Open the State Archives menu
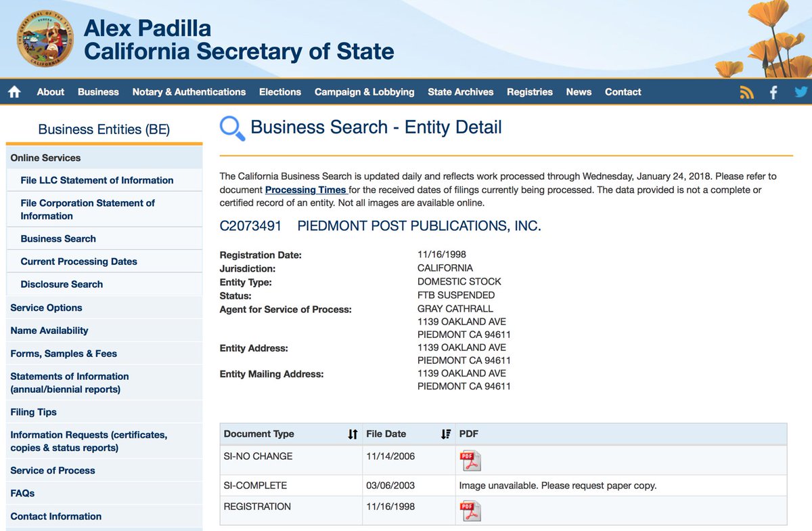812x531 pixels. click(x=461, y=92)
